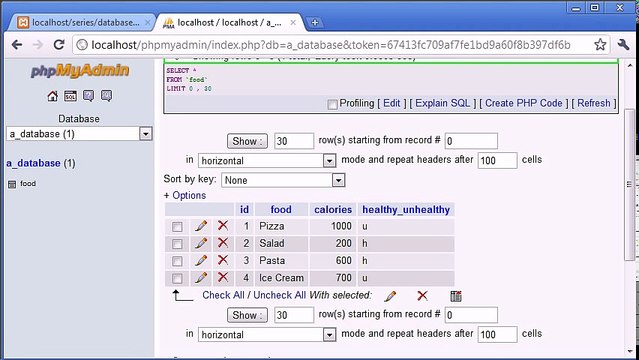Edit the Pizza row with pencil icon

201,226
